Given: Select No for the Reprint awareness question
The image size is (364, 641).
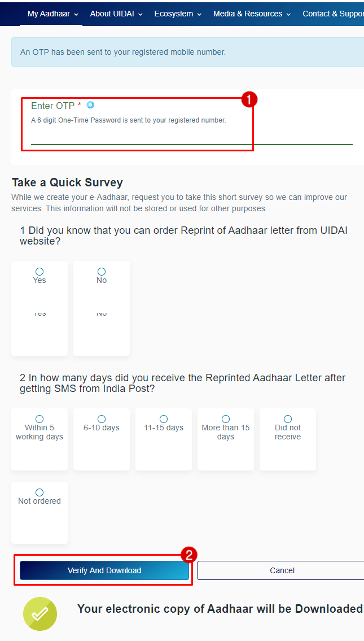Looking at the screenshot, I should 101,271.
